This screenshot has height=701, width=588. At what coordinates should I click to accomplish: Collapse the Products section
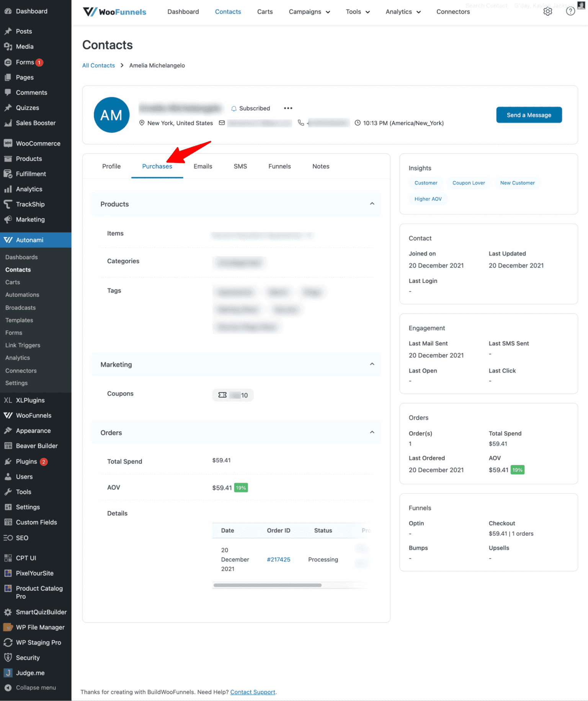pos(372,204)
